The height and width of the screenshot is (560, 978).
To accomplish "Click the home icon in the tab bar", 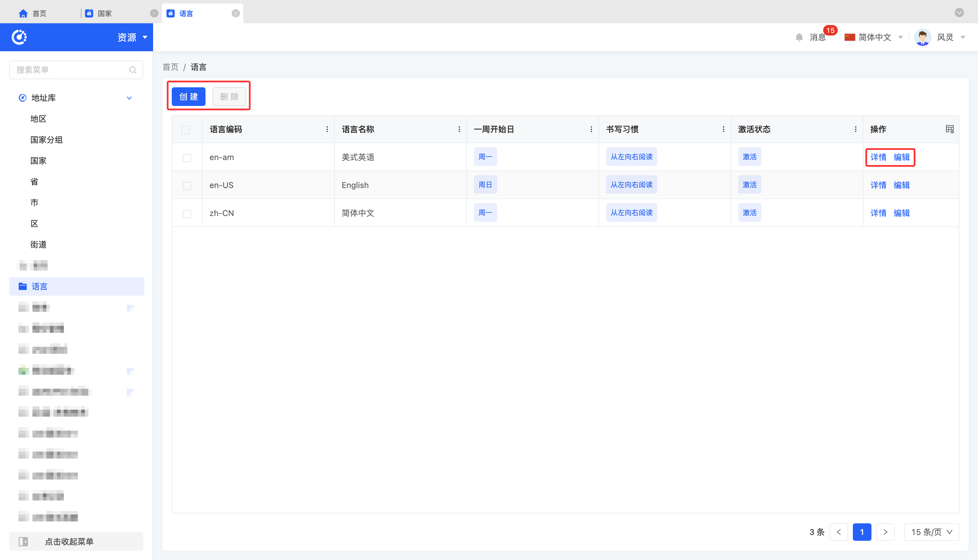I will (23, 13).
